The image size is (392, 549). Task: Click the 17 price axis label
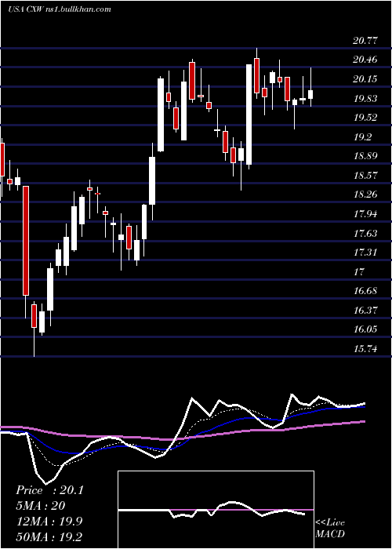coord(359,272)
